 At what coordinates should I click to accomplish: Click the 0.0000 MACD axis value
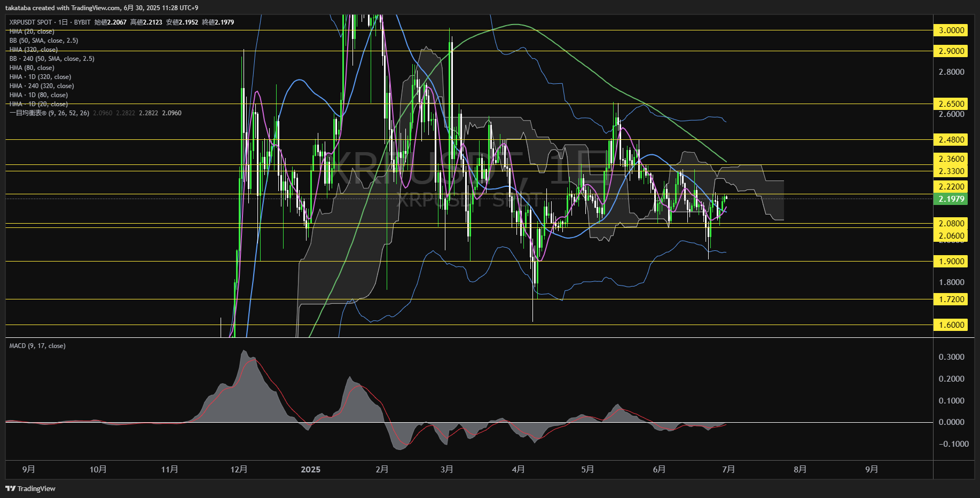pos(951,422)
